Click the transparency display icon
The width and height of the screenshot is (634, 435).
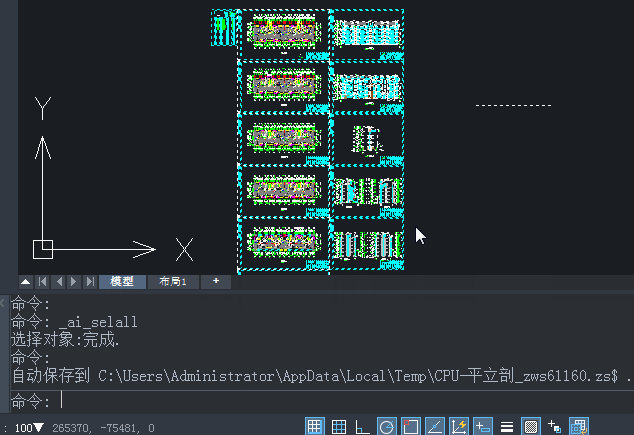click(531, 427)
